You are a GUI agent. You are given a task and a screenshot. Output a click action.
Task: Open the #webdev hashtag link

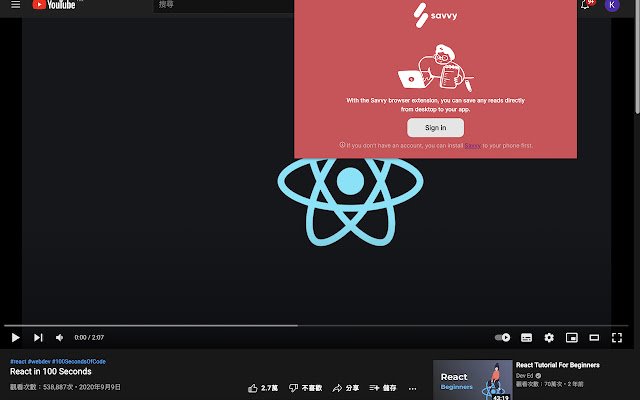[39, 362]
